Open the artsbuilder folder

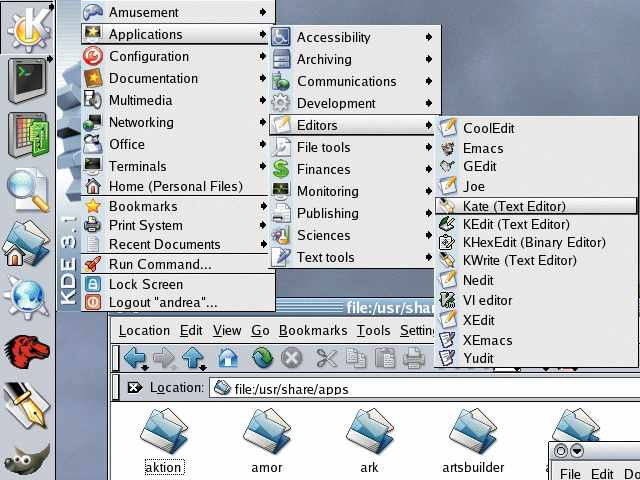point(473,442)
